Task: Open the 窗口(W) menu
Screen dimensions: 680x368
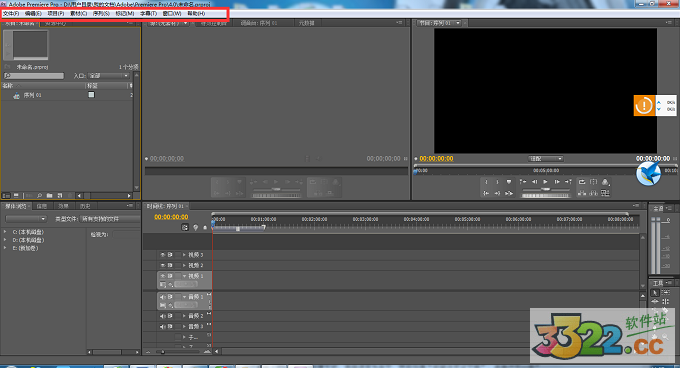Action: tap(172, 13)
